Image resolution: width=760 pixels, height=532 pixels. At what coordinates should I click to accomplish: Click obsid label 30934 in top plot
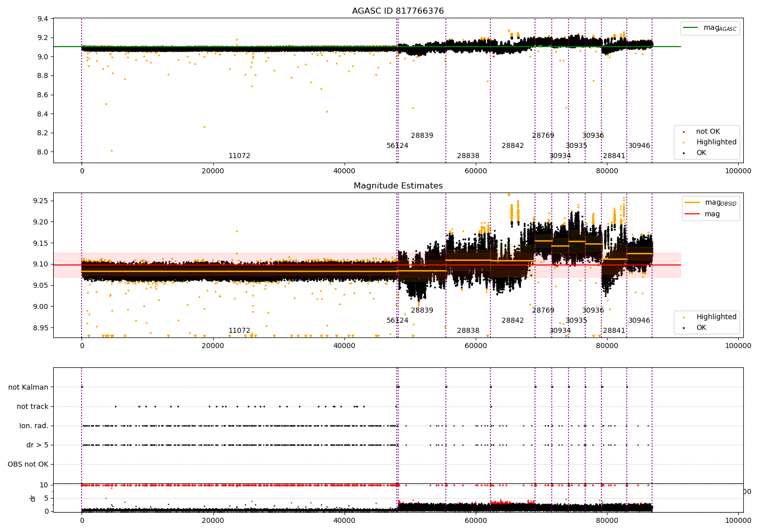click(560, 156)
